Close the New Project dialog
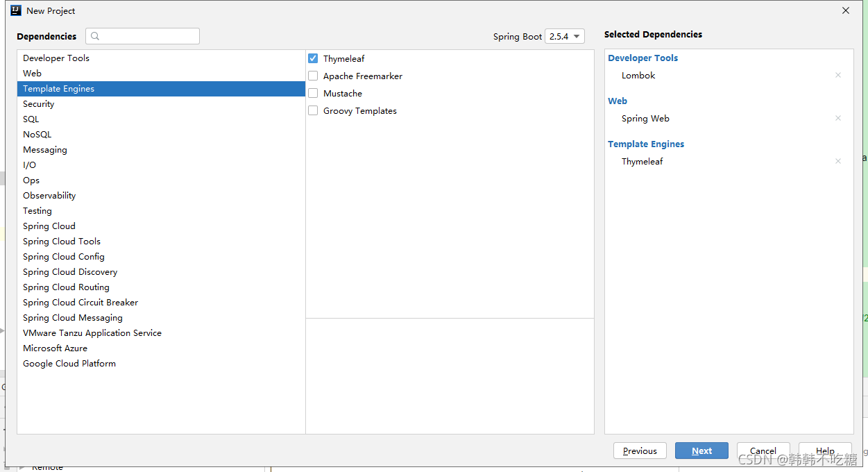 846,10
